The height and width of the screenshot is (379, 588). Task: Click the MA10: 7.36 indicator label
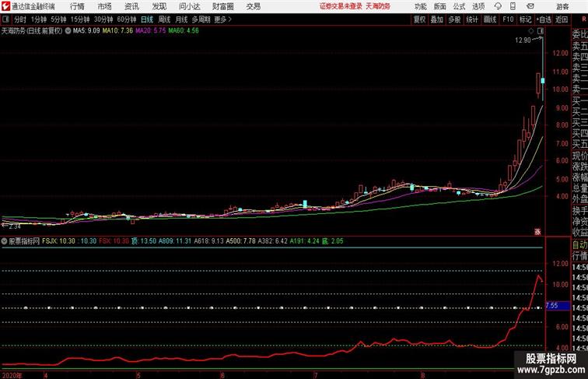click(x=117, y=31)
